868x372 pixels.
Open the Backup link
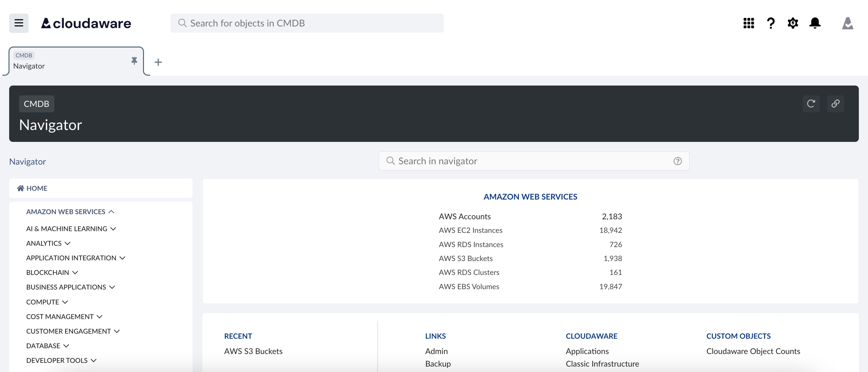pos(438,364)
